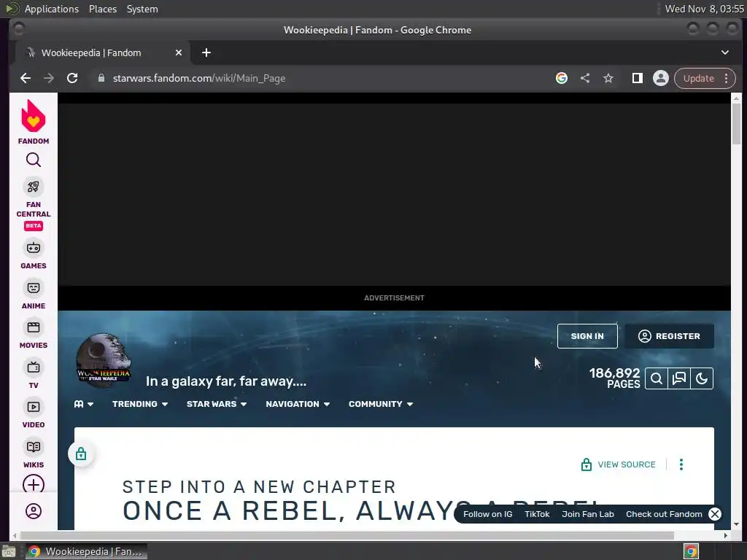Viewport: 747px width, 560px height.
Task: Click Chrome tray icon in bottom panel
Action: point(691,551)
